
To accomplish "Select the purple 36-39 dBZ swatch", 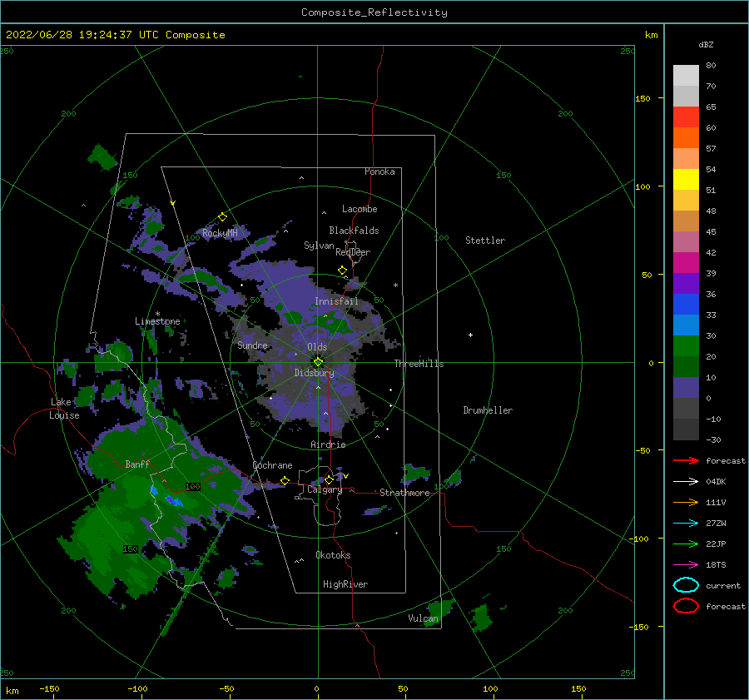I will (x=686, y=284).
